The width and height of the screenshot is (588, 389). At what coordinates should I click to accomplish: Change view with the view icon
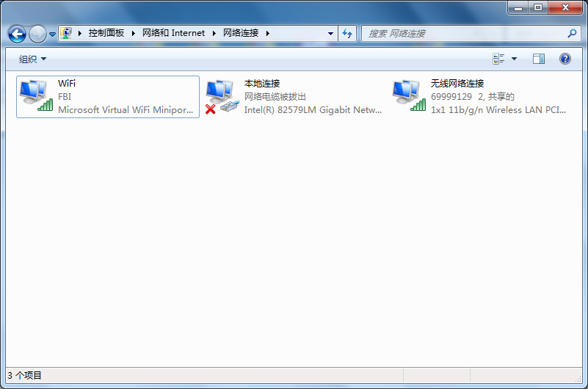(498, 59)
